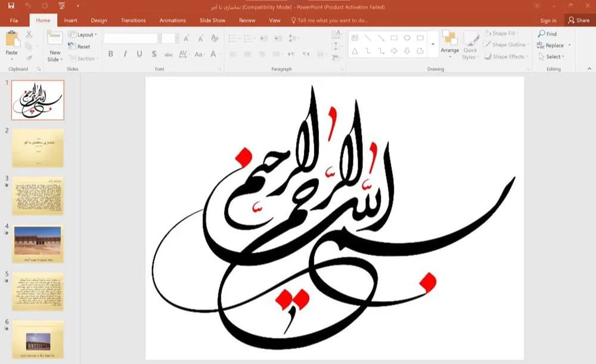Open the File tab
Screen dimensions: 596x364
(14, 20)
